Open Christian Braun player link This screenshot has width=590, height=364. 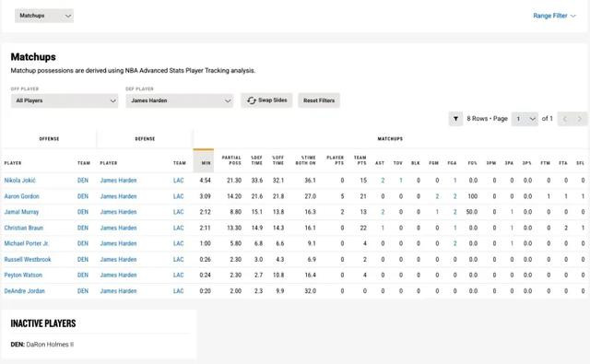click(24, 228)
